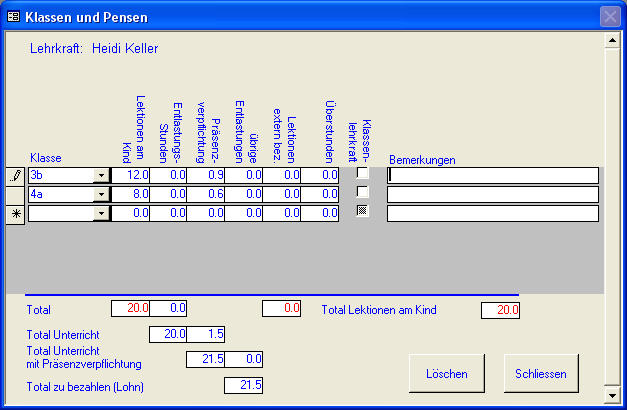Click the new record asterisk selector
Image resolution: width=627 pixels, height=410 pixels.
(x=15, y=213)
